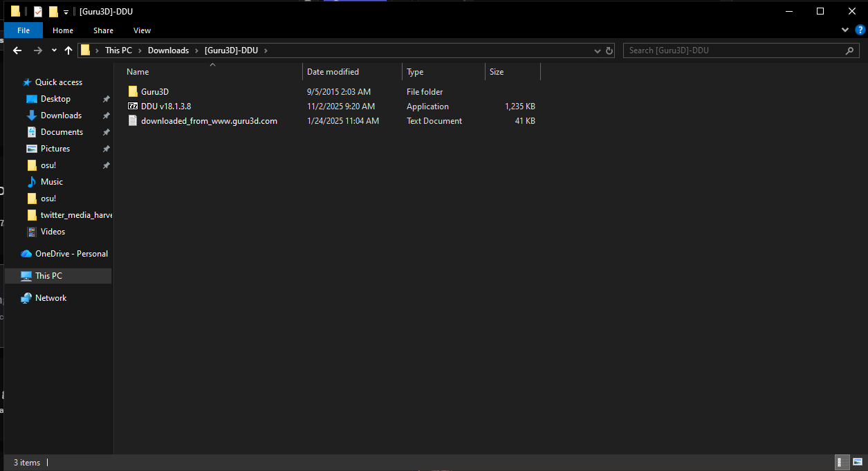Open Documents in the navigation pane
This screenshot has height=471, width=868.
[62, 132]
